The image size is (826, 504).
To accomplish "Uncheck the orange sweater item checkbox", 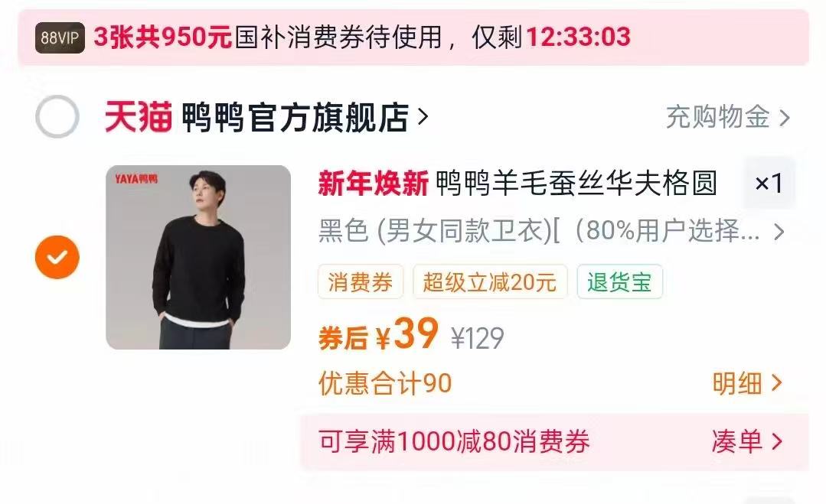I will pyautogui.click(x=57, y=257).
